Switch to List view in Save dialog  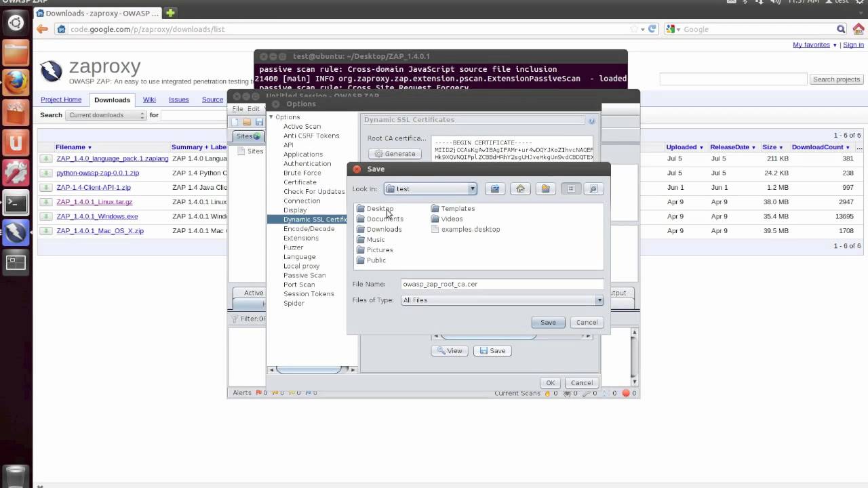(570, 189)
